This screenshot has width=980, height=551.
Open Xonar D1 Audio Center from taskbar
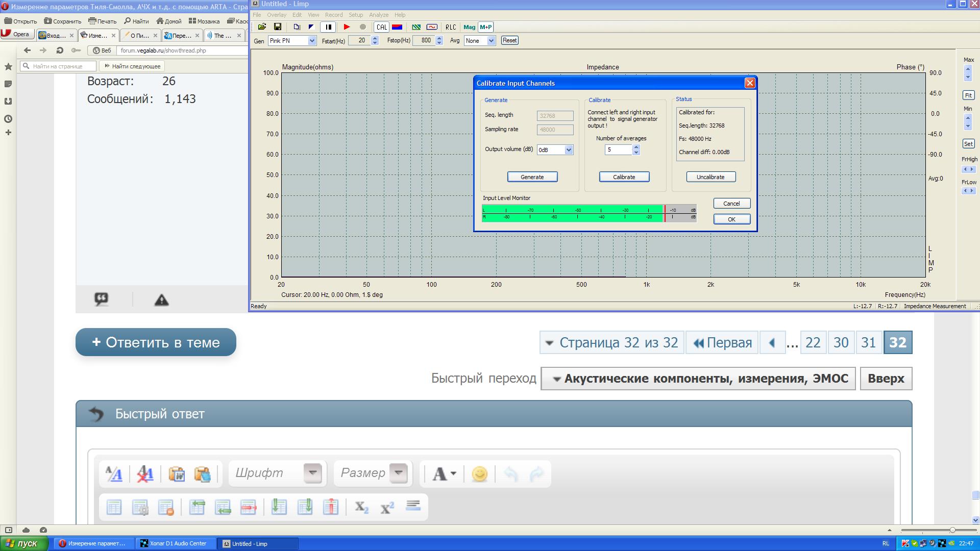click(x=176, y=543)
